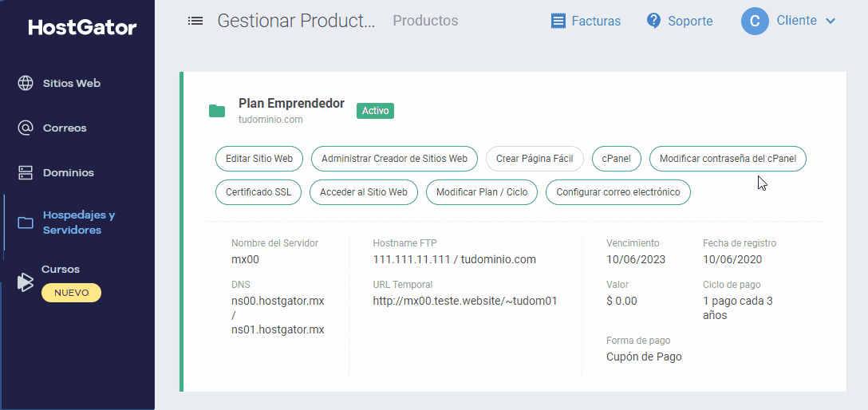Click Acceder al Sitio Web button
This screenshot has height=410, width=868.
364,192
